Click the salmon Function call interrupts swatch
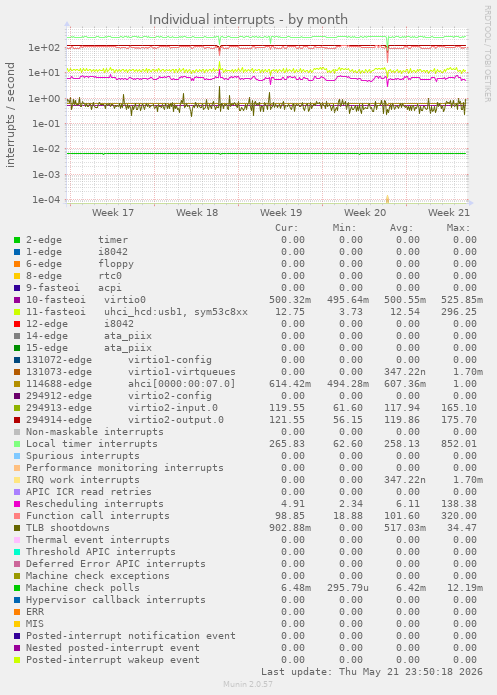Image resolution: width=497 pixels, height=695 pixels. click(x=17, y=516)
